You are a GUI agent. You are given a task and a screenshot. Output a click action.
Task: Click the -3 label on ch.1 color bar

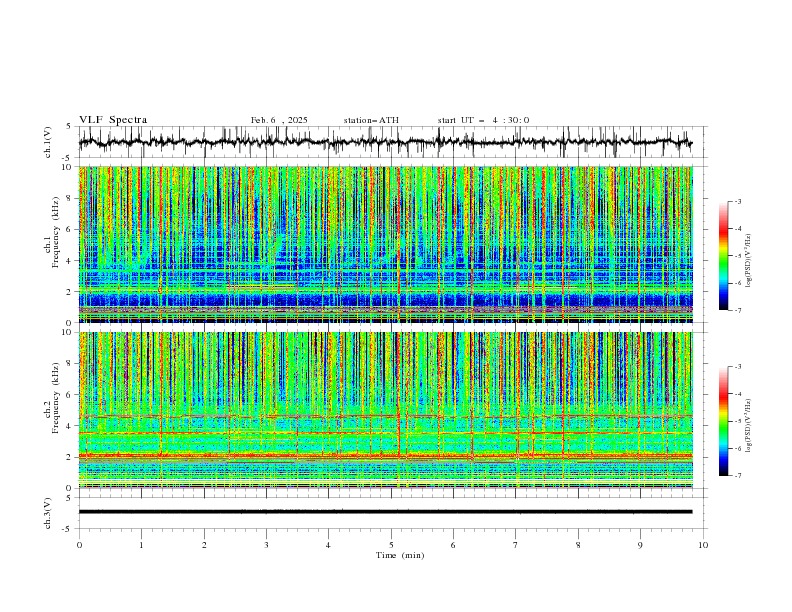point(737,201)
